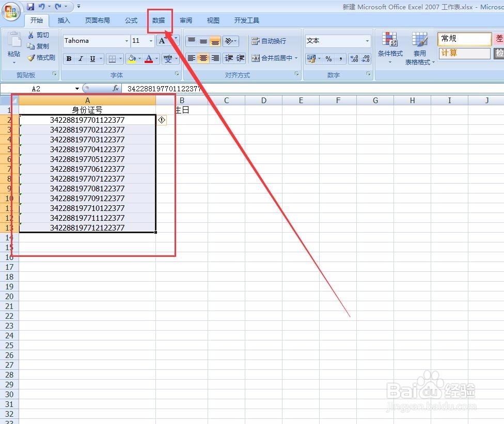Open the font size dropdown
The width and height of the screenshot is (504, 424).
point(151,41)
